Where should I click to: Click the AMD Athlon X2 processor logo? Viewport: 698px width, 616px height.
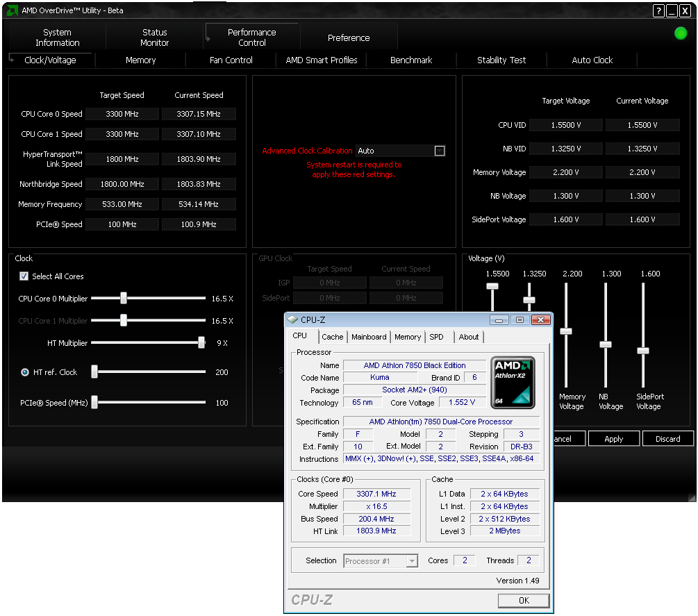513,382
